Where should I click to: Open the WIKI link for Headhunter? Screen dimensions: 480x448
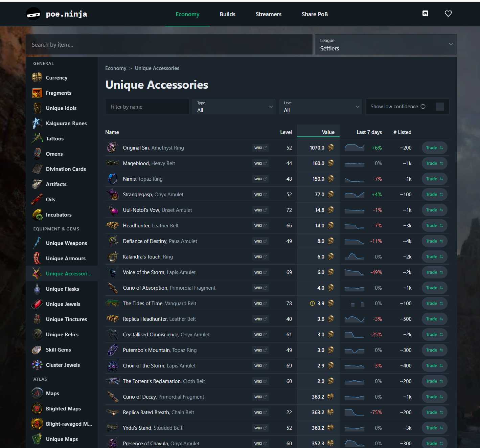[x=260, y=226]
